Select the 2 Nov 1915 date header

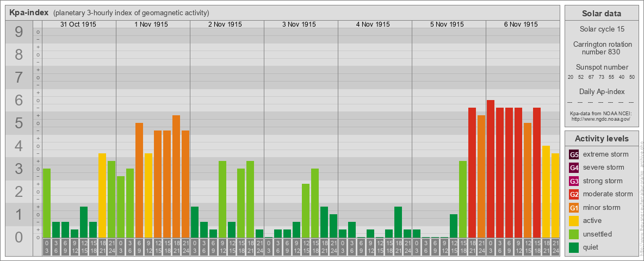click(226, 24)
